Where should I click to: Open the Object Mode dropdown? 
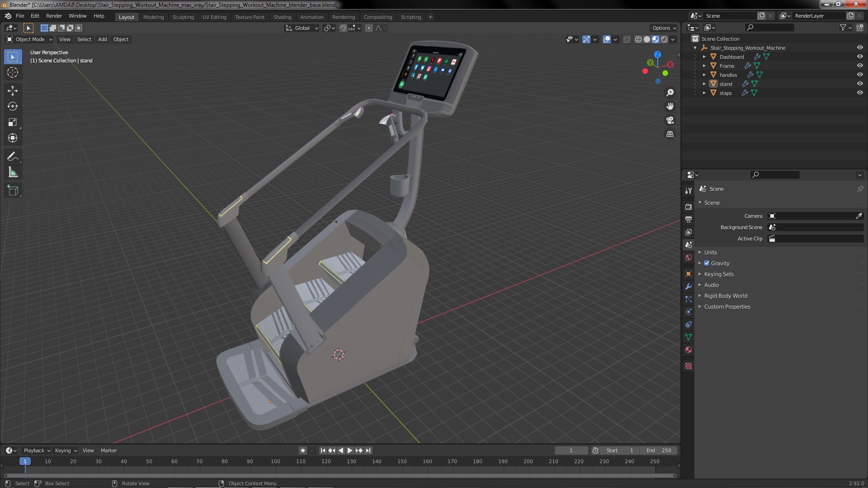(30, 39)
